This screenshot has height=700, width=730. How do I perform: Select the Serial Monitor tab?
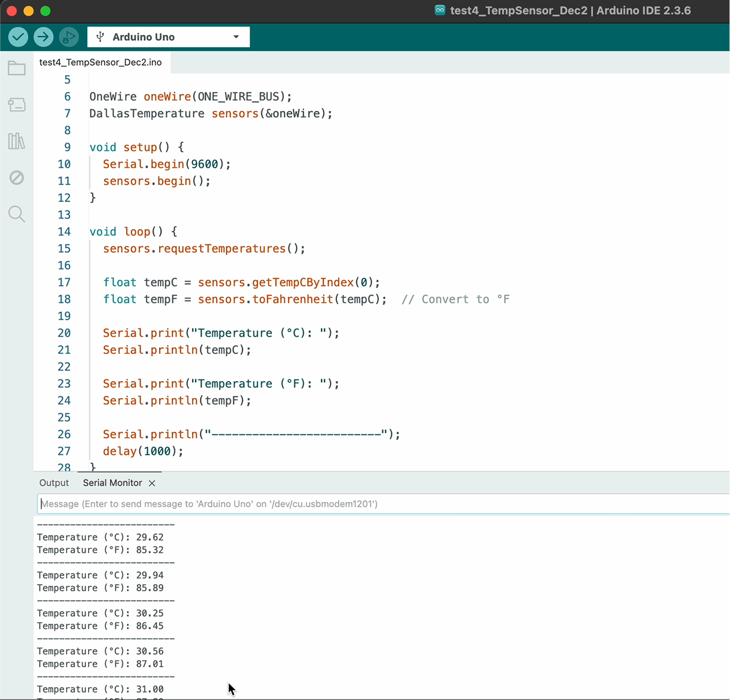pyautogui.click(x=112, y=483)
